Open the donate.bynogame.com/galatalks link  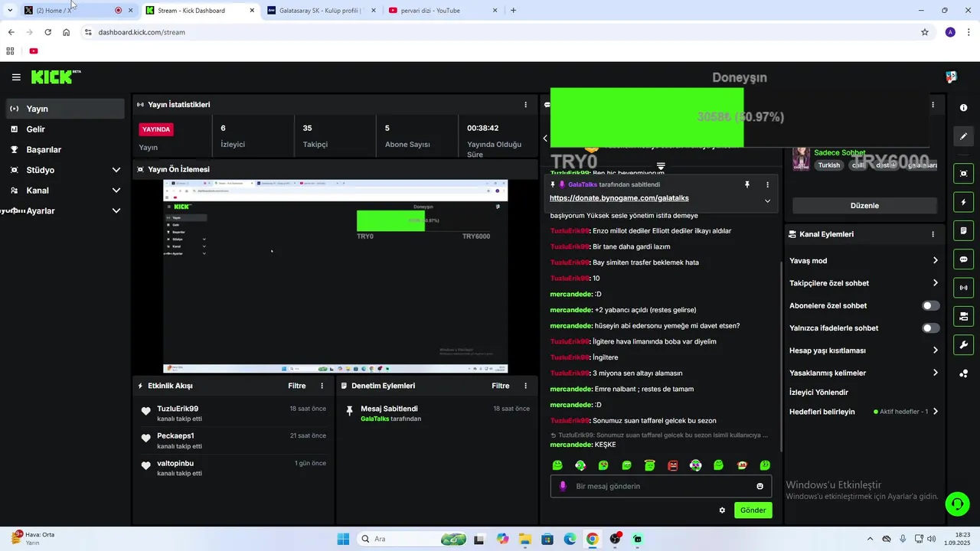point(619,198)
